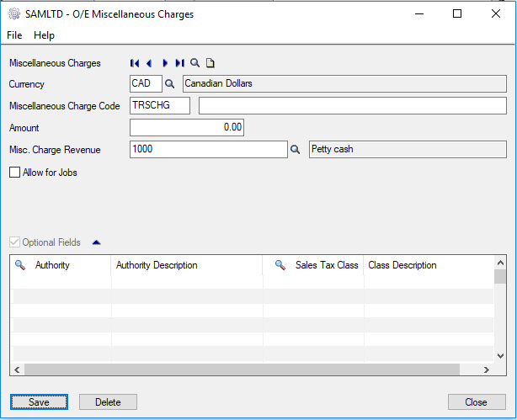Screen dimensions: 517x420
Task: Click the TRSCHG charge code field
Action: 160,105
